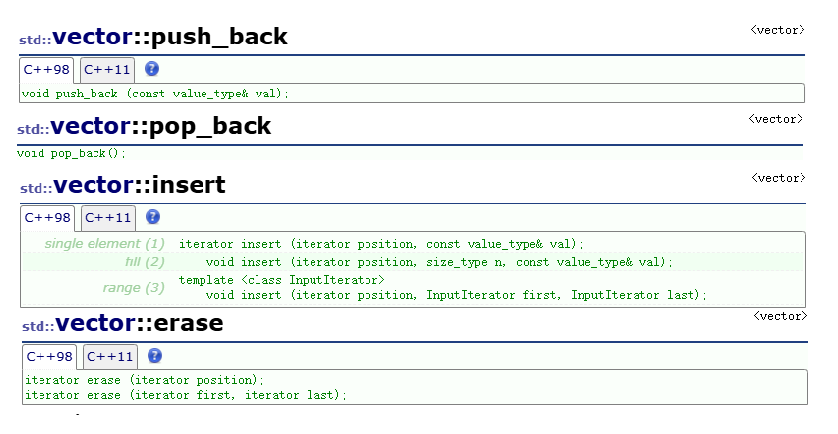838x434 pixels.
Task: Open <vector> header link beside pop_back
Action: coord(776,118)
